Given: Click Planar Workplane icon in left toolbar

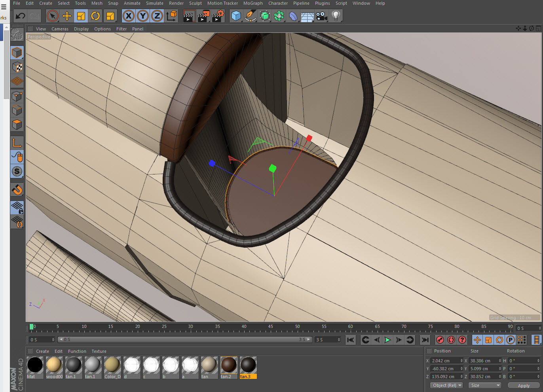Looking at the screenshot, I should (x=17, y=222).
